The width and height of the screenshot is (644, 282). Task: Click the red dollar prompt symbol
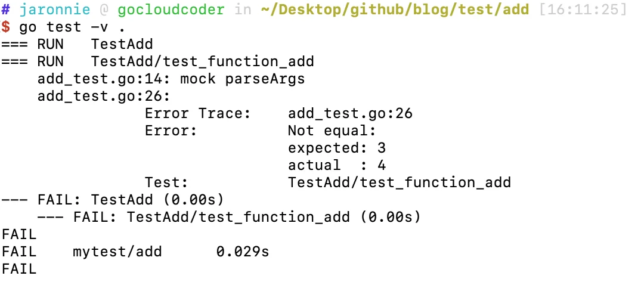coord(5,27)
